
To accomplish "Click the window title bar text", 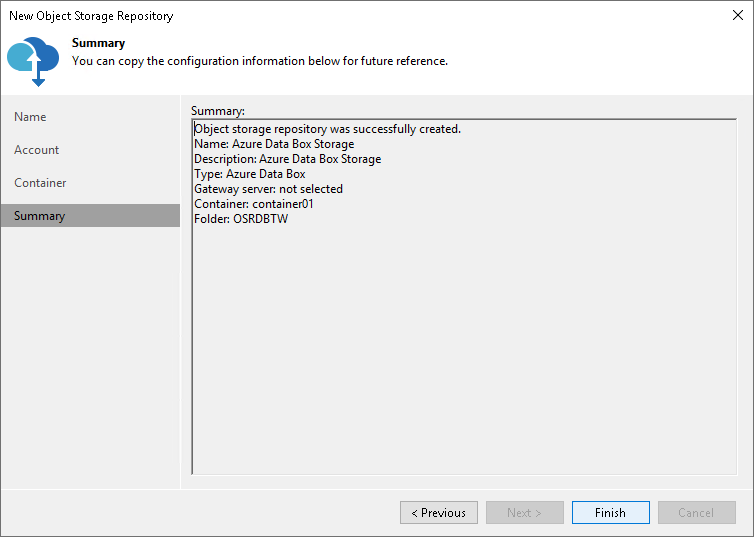I will coord(91,15).
